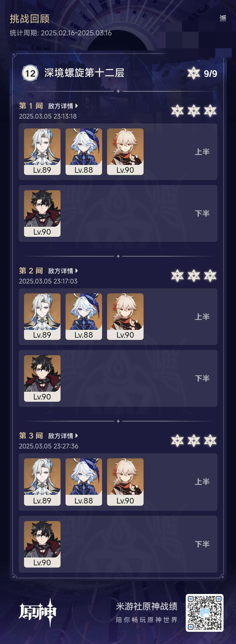Click Wriothesley's portrait in Chamber 3 second half
The width and height of the screenshot is (236, 644).
point(42,544)
